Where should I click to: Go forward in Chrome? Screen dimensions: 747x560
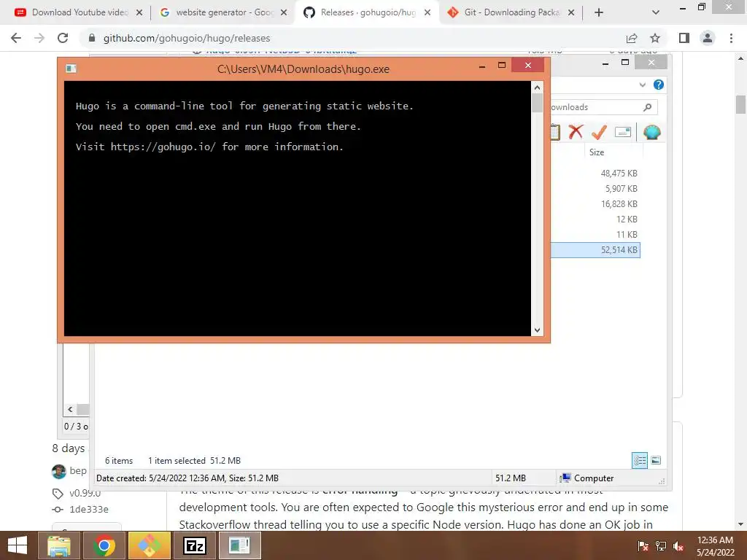[39, 38]
